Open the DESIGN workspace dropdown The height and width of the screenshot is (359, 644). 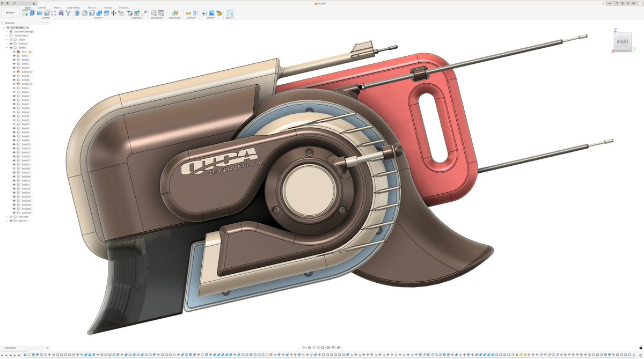(11, 12)
